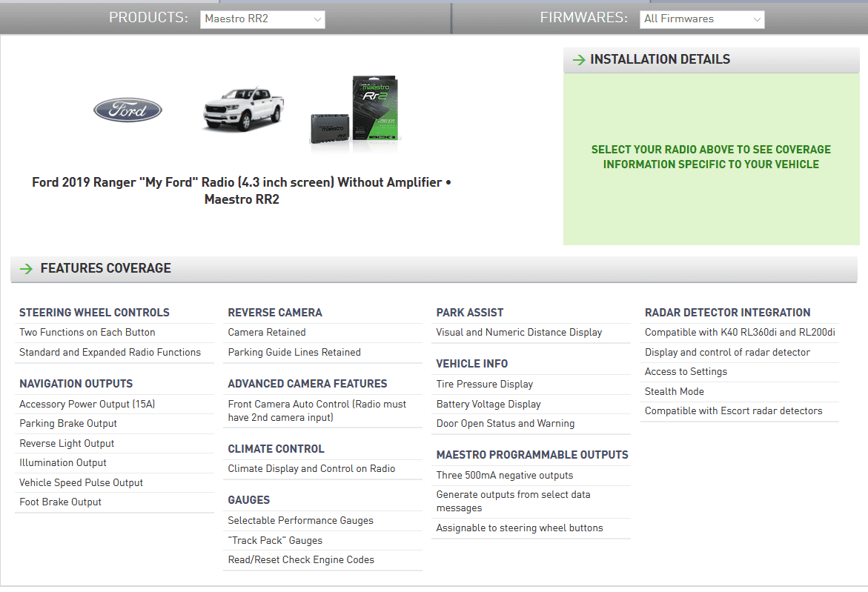The width and height of the screenshot is (868, 592).
Task: Click the Maestro Programmable Outputs heading
Action: 532,456
